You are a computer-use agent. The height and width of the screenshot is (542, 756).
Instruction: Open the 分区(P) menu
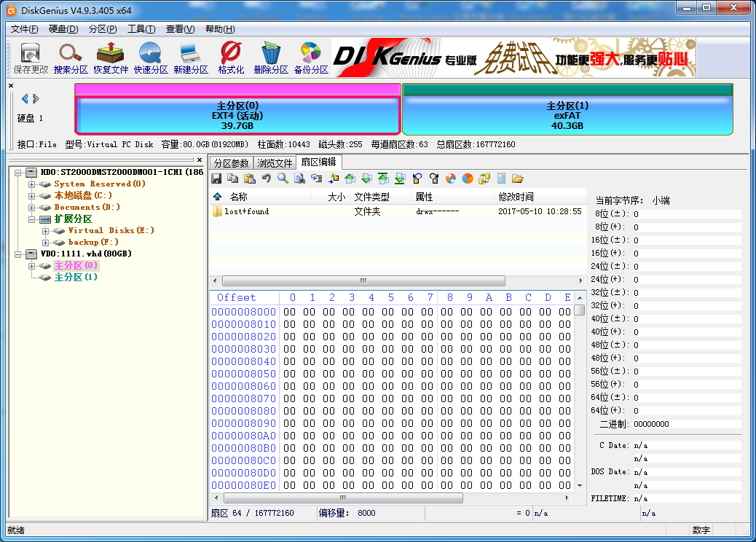tap(103, 29)
